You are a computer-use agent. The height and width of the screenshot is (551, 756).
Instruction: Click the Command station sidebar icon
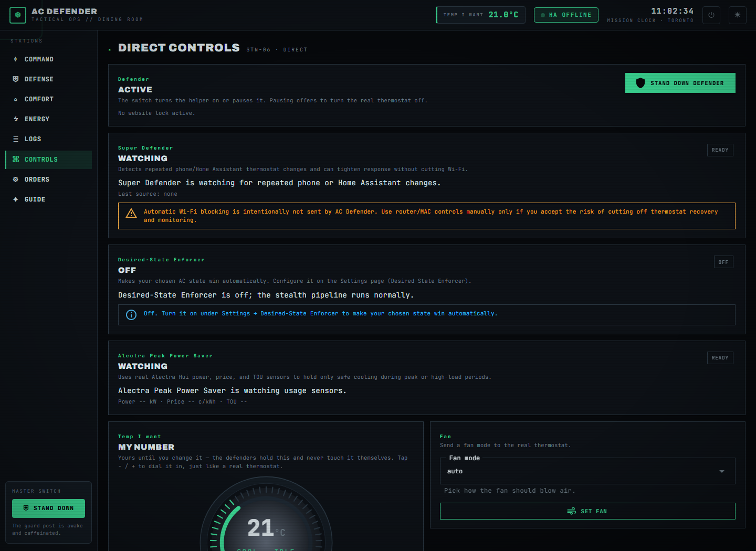(16, 59)
